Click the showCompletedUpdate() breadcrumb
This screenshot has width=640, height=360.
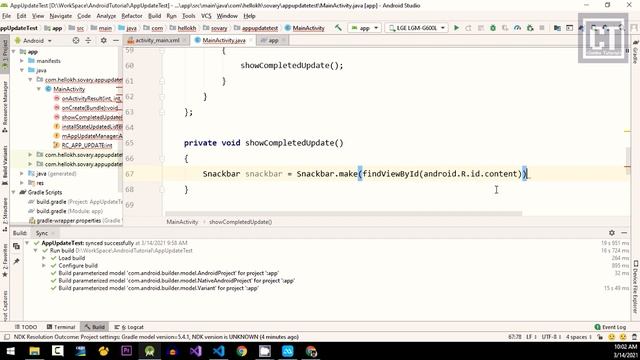(240, 222)
